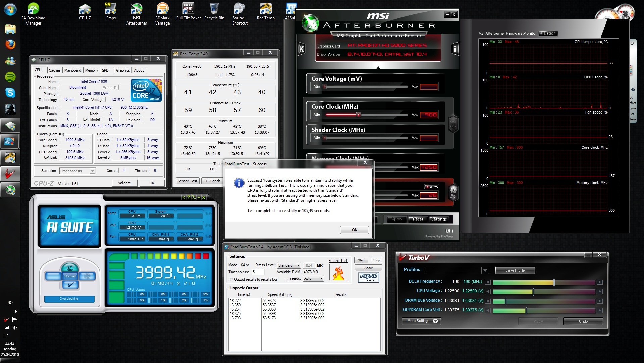Click the Undo button in TurboV
644x363 pixels.
click(583, 321)
